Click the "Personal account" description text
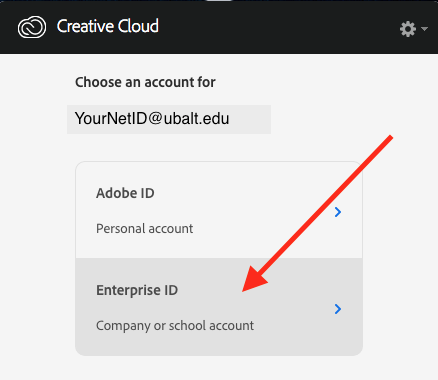Viewport: 438px width, 380px height. click(x=145, y=229)
